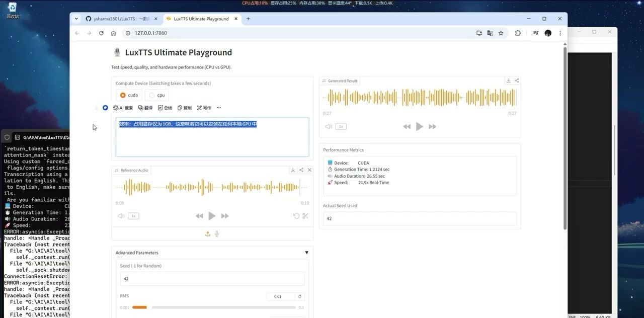Remove the Reference Audio clip
The image size is (644, 318).
309,170
